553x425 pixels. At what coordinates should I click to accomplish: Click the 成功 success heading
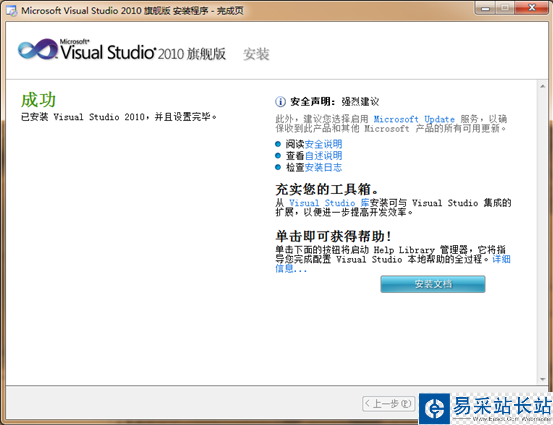(38, 100)
